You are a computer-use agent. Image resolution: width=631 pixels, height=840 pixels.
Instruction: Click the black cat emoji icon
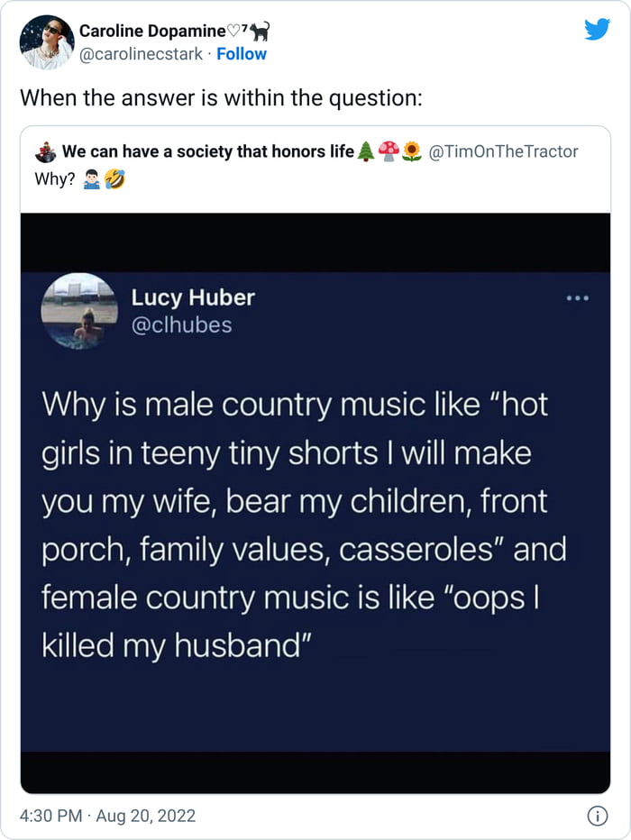[x=260, y=32]
